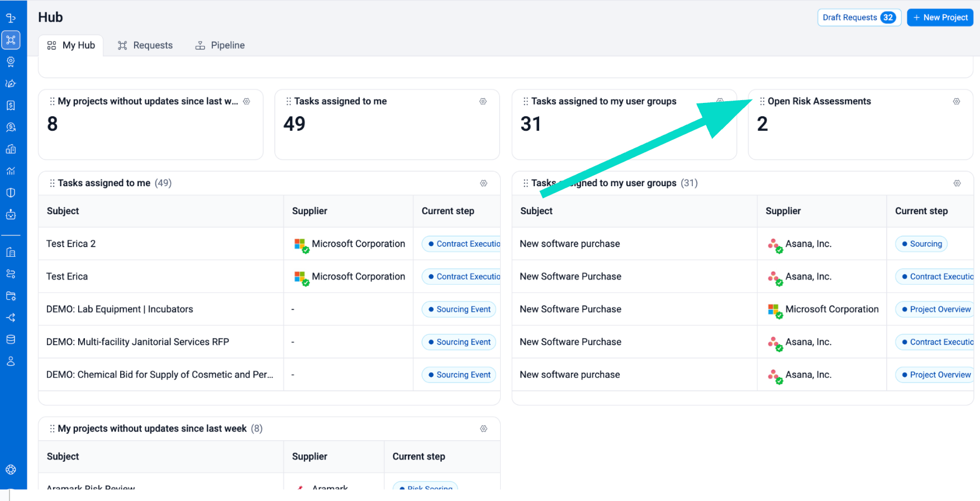Click the robot assistant sidebar icon

click(11, 215)
